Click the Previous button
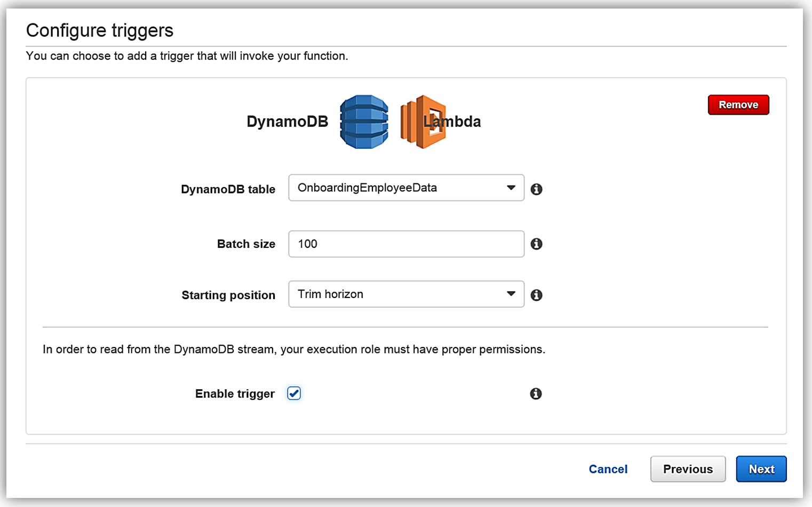Image resolution: width=812 pixels, height=507 pixels. click(688, 469)
